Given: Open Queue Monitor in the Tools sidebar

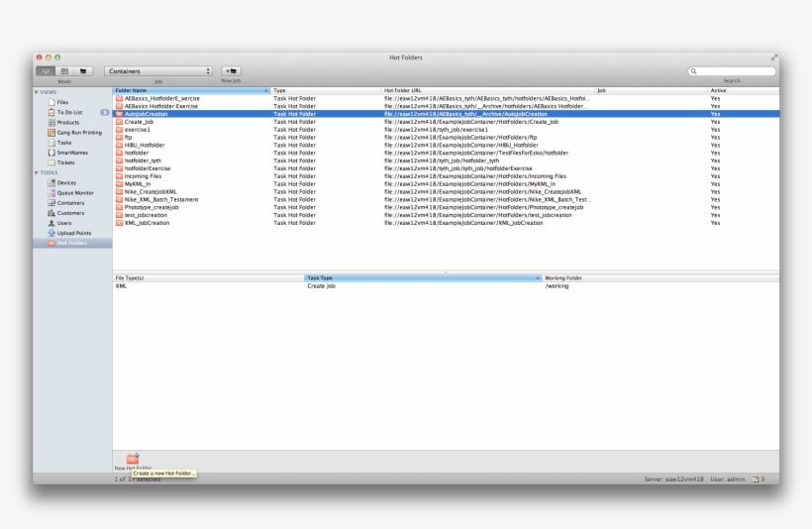Looking at the screenshot, I should tap(75, 192).
